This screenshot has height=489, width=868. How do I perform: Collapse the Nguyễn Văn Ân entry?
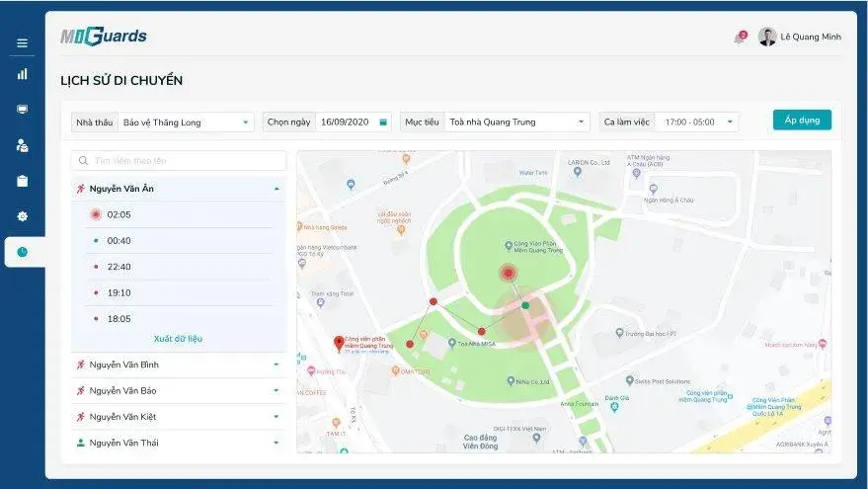pos(276,189)
